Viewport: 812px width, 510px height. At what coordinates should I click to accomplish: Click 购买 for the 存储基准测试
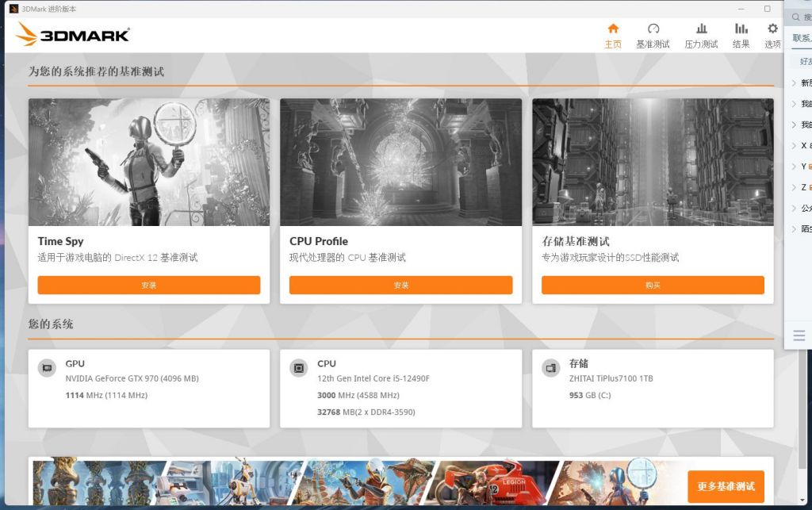tap(652, 285)
